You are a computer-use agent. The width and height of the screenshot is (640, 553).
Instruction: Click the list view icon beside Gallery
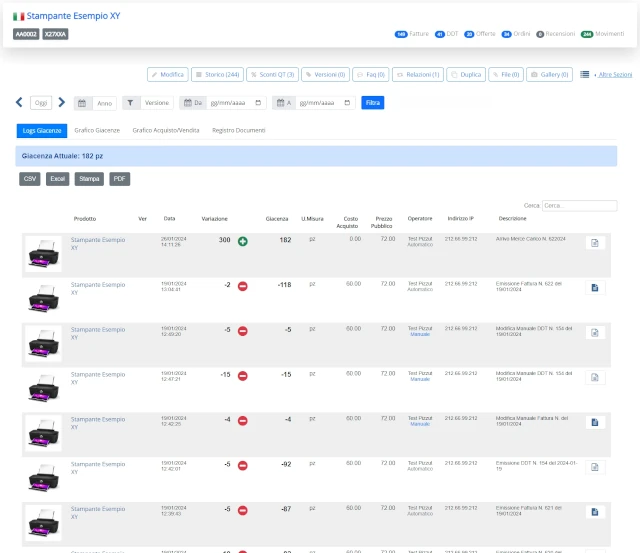click(584, 74)
